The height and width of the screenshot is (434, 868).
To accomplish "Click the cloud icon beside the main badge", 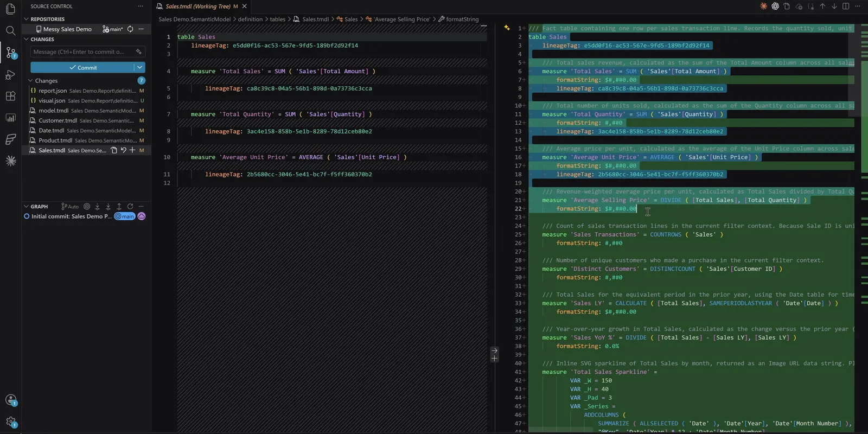I will click(x=142, y=216).
